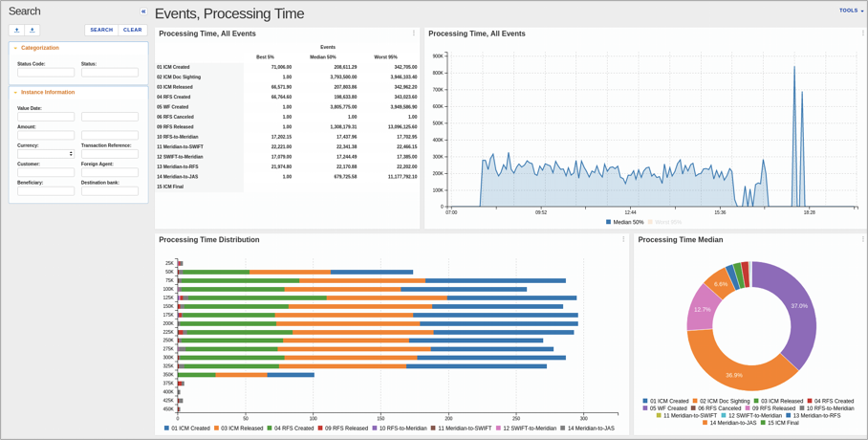Toggle 10 RFS-to-Meridian in bar chart legend

point(400,429)
